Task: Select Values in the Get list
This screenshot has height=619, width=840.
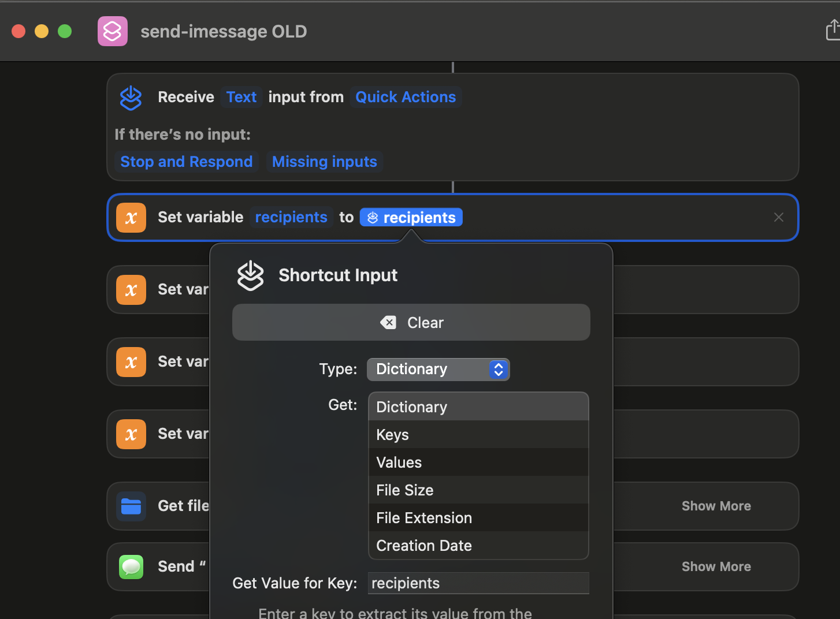Action: click(x=399, y=463)
